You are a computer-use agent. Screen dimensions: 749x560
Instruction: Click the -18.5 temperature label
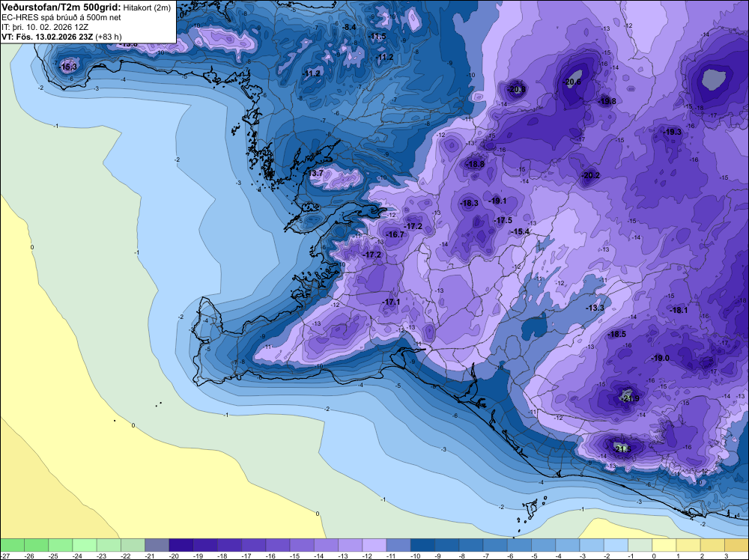coord(616,334)
